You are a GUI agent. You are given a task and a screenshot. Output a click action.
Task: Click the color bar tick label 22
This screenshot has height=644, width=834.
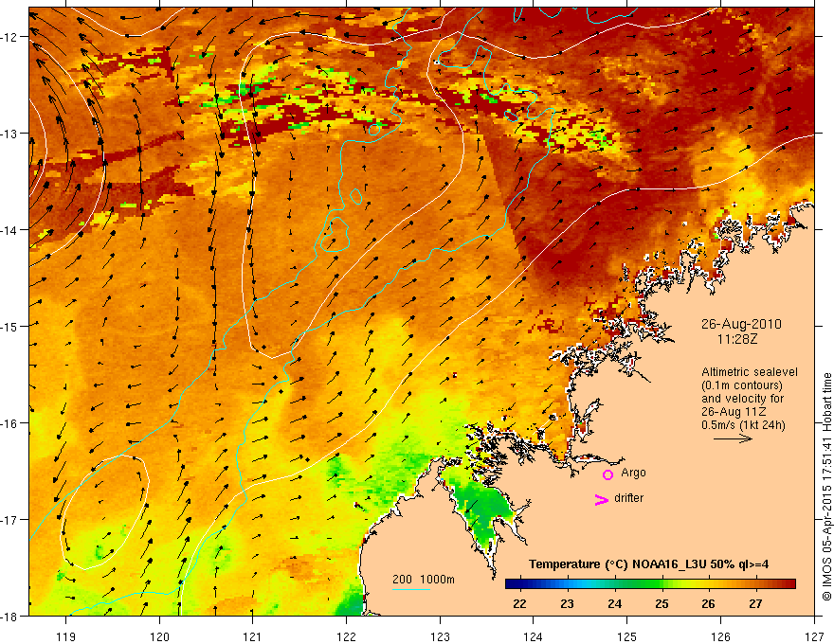click(x=519, y=603)
